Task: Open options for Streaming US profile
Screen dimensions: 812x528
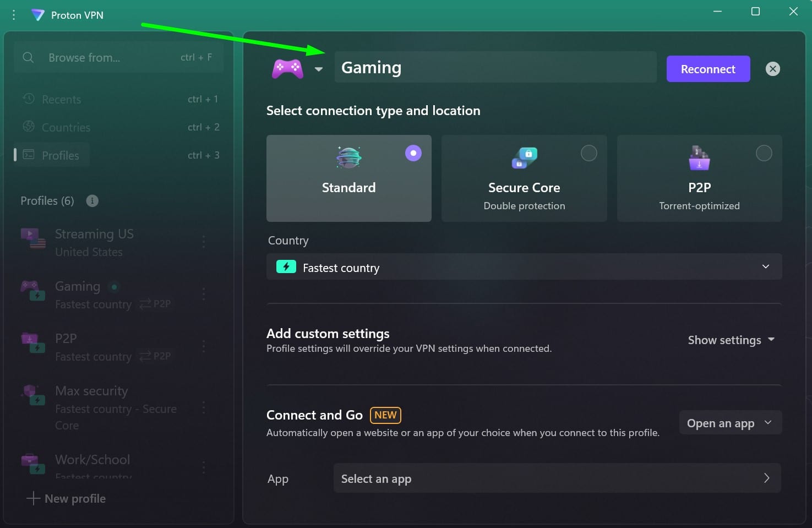Action: tap(204, 241)
